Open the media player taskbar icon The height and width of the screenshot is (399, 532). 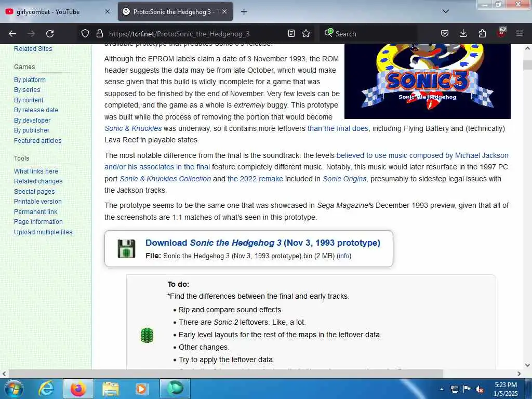tap(141, 389)
